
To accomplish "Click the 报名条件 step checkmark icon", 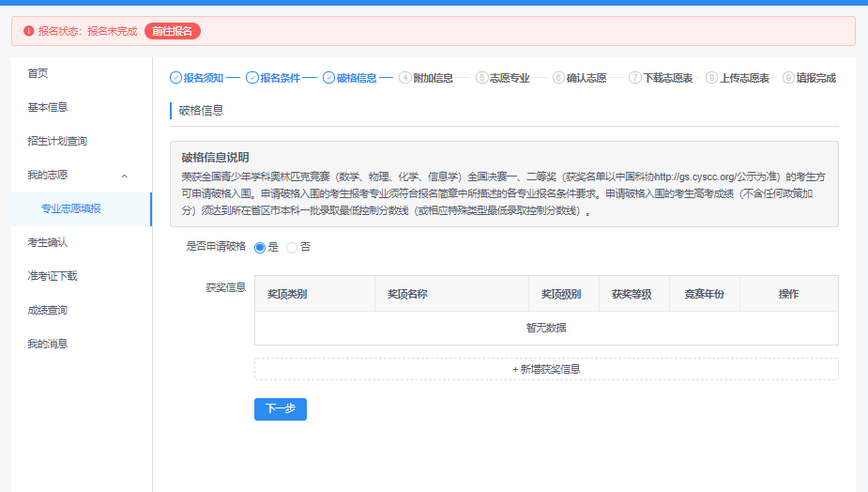I will click(x=251, y=78).
